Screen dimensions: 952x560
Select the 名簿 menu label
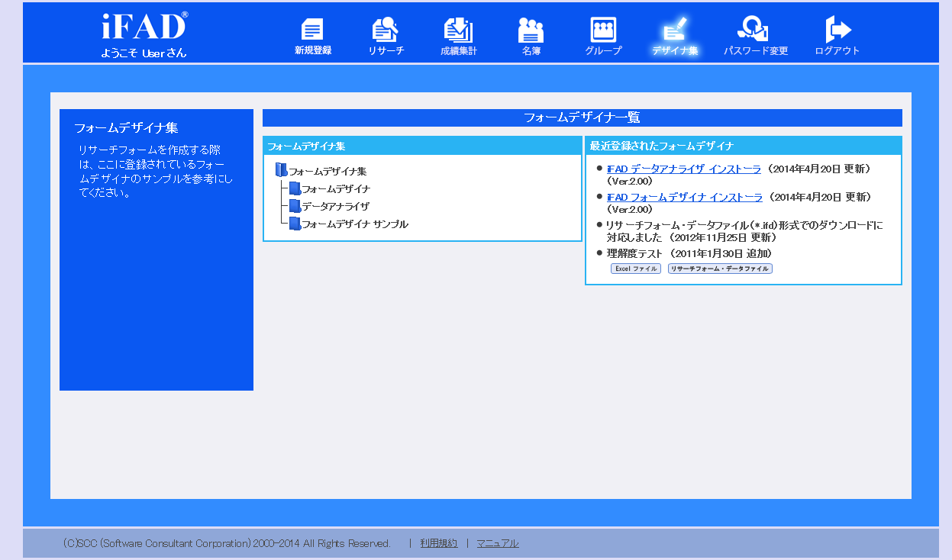click(531, 51)
